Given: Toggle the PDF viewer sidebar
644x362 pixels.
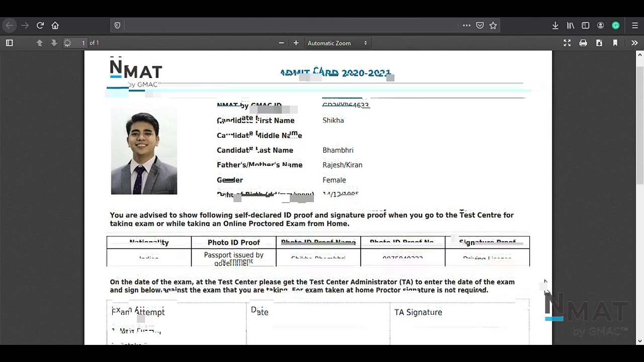Looking at the screenshot, I should tap(9, 43).
